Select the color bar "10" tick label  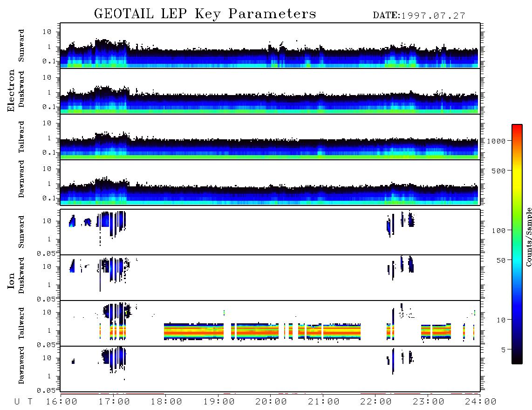(x=501, y=320)
